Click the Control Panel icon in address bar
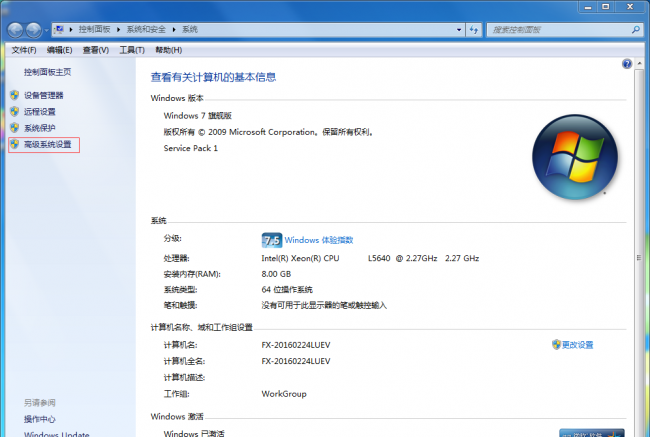Image resolution: width=650 pixels, height=437 pixels. [x=59, y=29]
